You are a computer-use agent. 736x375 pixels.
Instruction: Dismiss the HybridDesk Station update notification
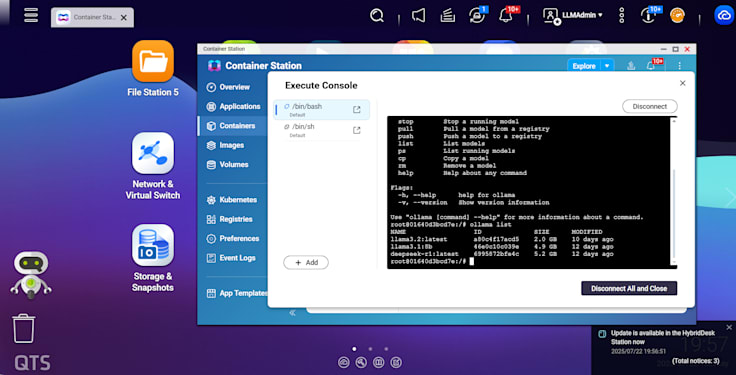[x=729, y=327]
